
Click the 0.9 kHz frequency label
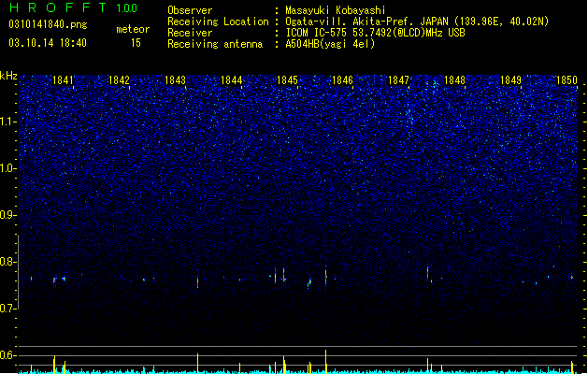pyautogui.click(x=8, y=215)
